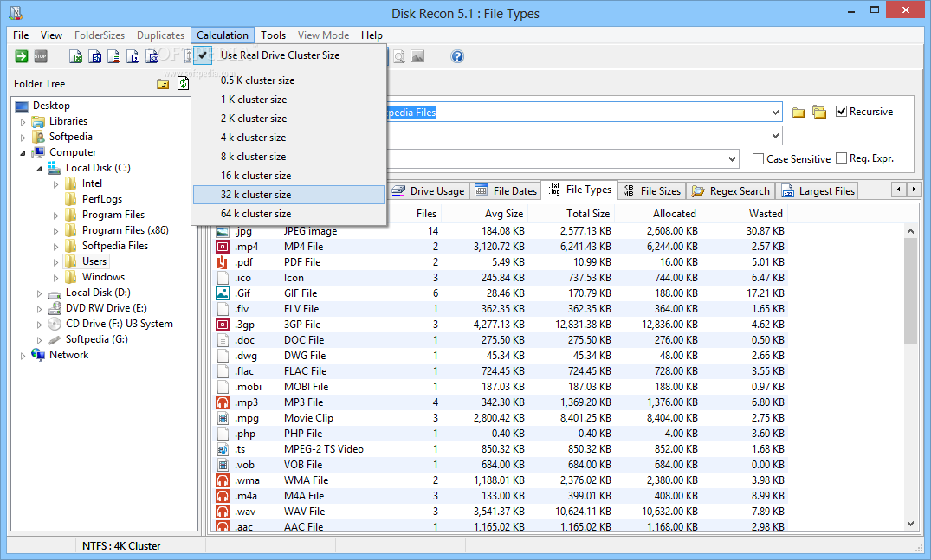Click the .wma file type icon
Viewport: 931px width, 560px height.
(223, 480)
